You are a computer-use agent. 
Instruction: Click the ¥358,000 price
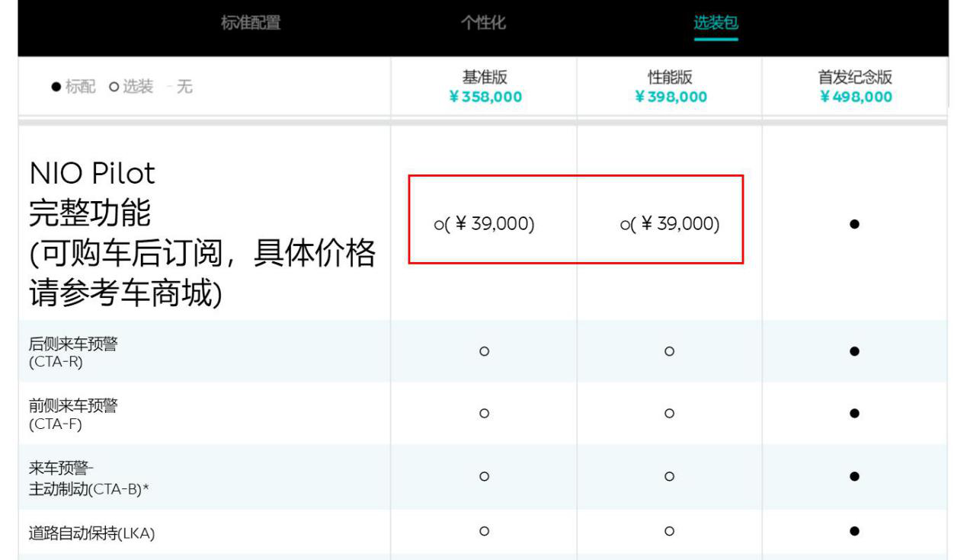(485, 97)
